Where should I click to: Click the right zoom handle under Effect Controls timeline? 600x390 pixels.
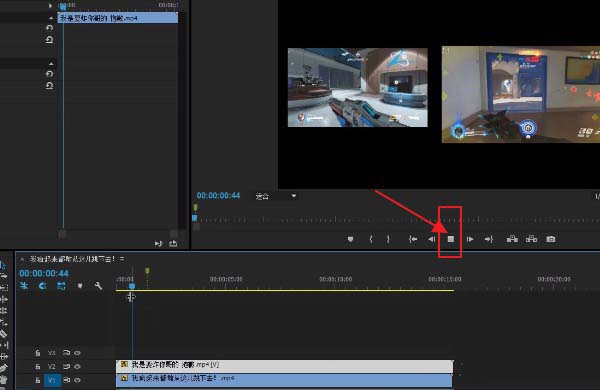pos(174,233)
